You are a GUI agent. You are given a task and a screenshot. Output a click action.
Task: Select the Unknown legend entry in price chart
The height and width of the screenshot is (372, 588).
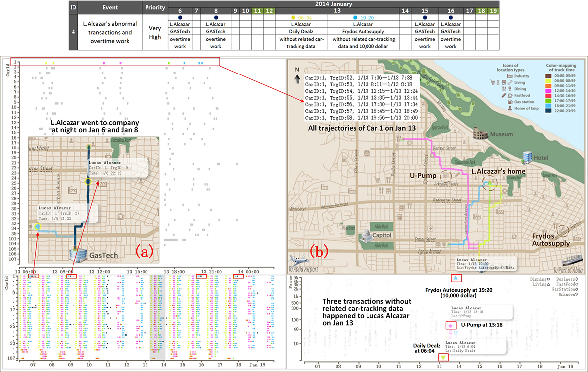click(x=568, y=294)
